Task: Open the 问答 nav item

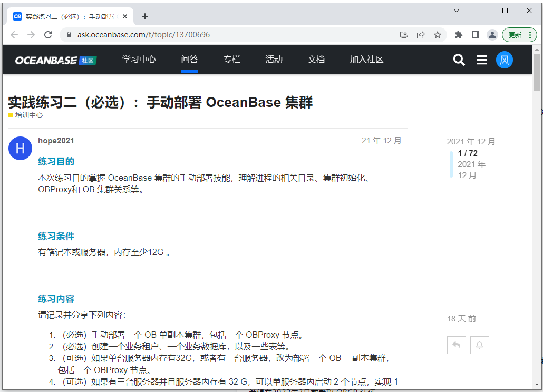Action: pyautogui.click(x=189, y=60)
